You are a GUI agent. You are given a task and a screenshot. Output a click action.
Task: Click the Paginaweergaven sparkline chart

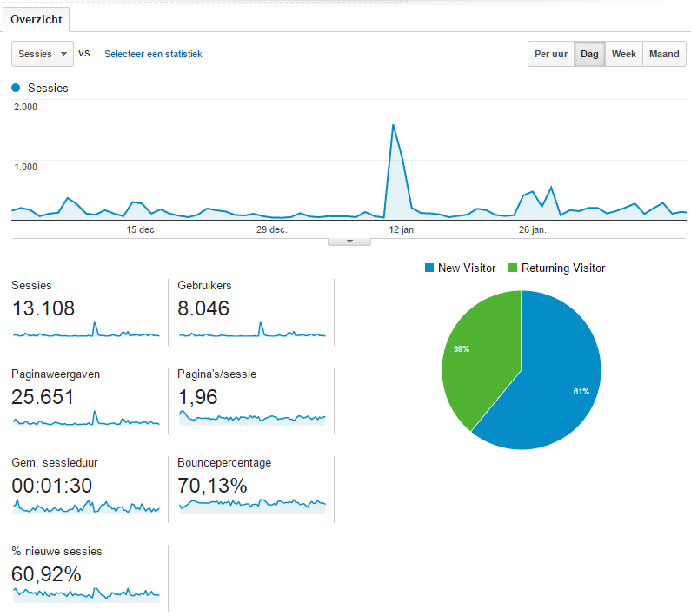[86, 419]
